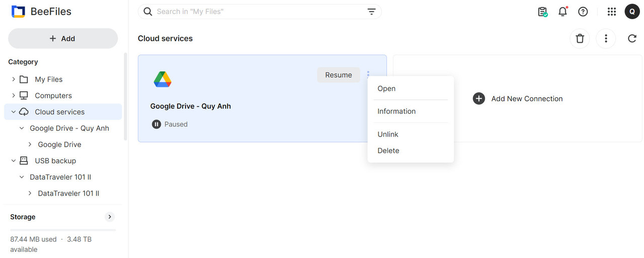Click the Cloud services cloud icon

(24, 112)
